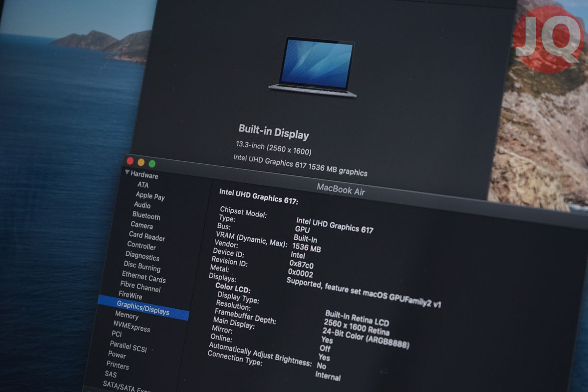
Task: Click Intel UHD Graphics 617 1536 MB graphics line
Action: click(300, 165)
